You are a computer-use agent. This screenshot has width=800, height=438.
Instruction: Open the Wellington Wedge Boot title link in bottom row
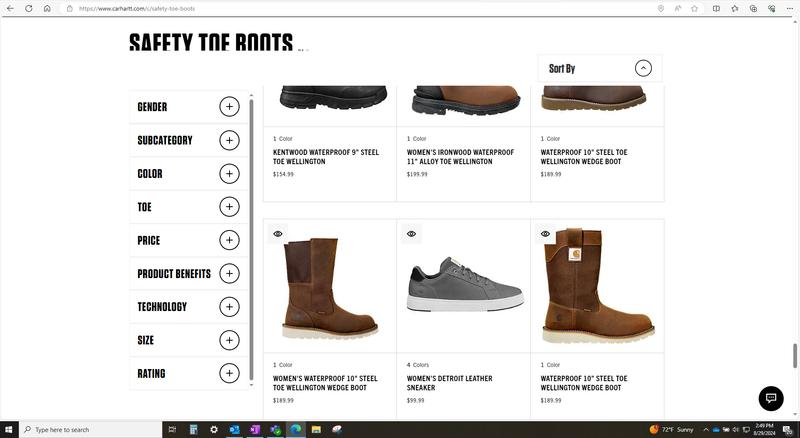tap(584, 383)
